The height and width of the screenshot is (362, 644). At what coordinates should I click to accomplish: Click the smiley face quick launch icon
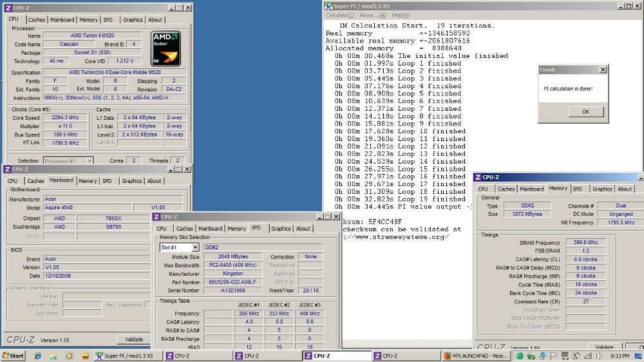(85, 356)
